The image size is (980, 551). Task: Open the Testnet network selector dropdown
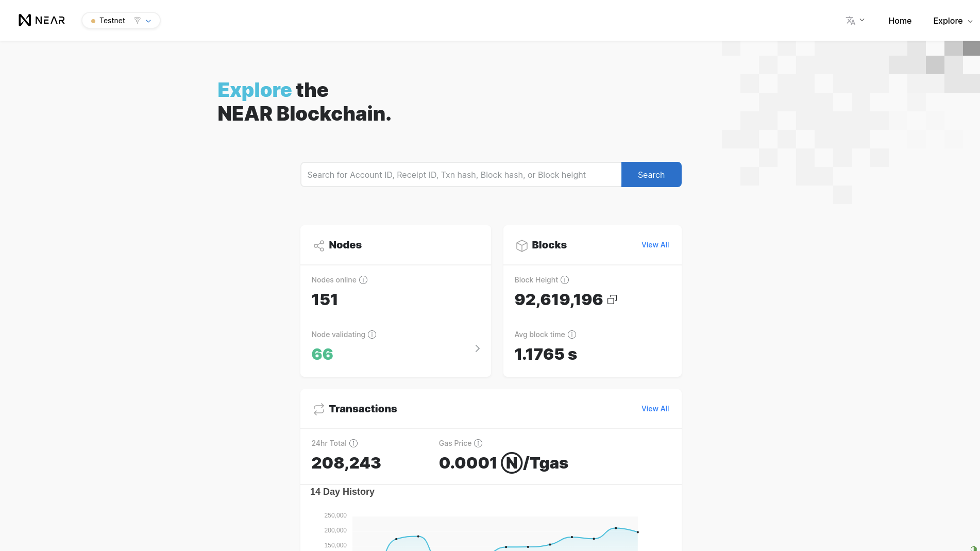pos(121,21)
